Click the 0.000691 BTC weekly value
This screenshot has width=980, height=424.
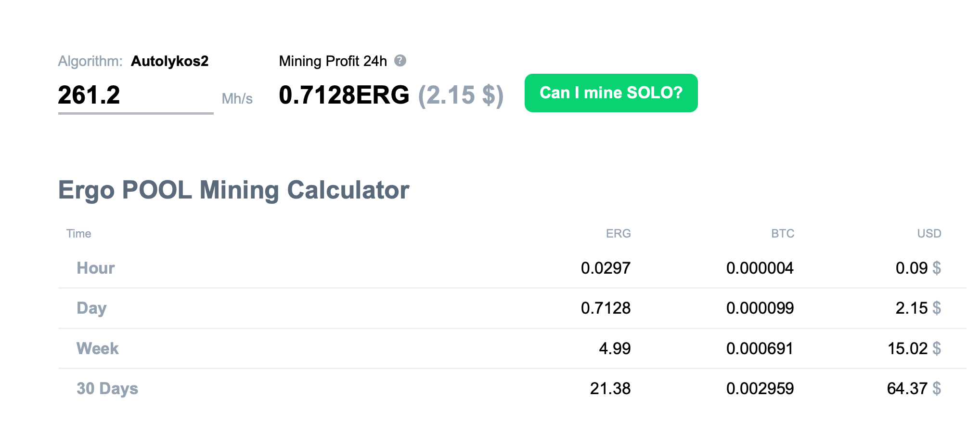pyautogui.click(x=760, y=348)
